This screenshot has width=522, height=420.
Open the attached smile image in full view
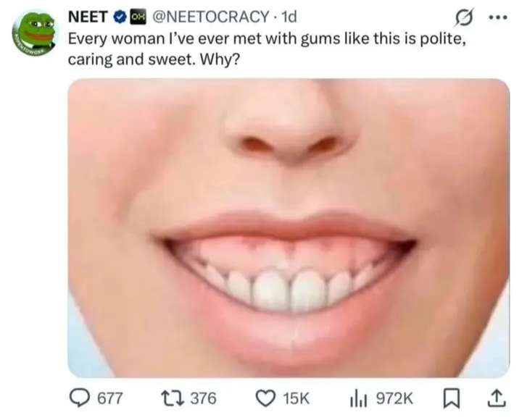pyautogui.click(x=289, y=228)
